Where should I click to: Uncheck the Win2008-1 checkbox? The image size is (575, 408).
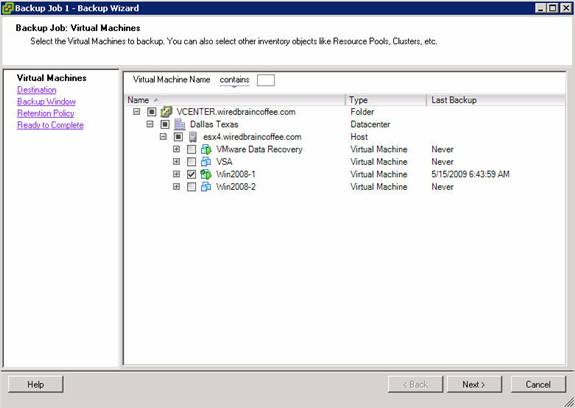pyautogui.click(x=191, y=174)
